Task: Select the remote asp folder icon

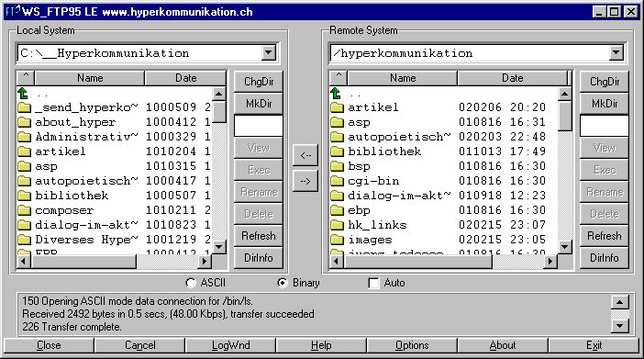Action: pyautogui.click(x=338, y=122)
